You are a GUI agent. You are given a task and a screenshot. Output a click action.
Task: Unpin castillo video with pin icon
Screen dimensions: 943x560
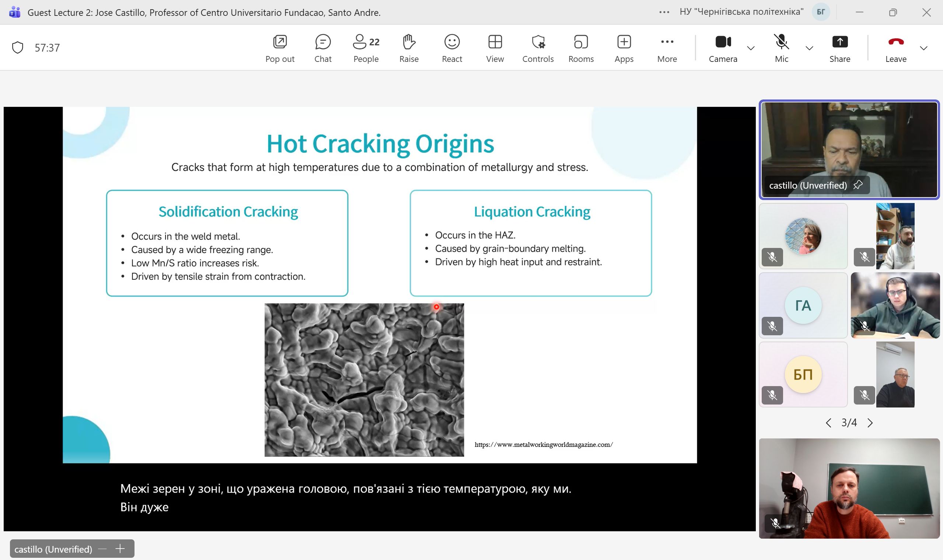tap(858, 185)
